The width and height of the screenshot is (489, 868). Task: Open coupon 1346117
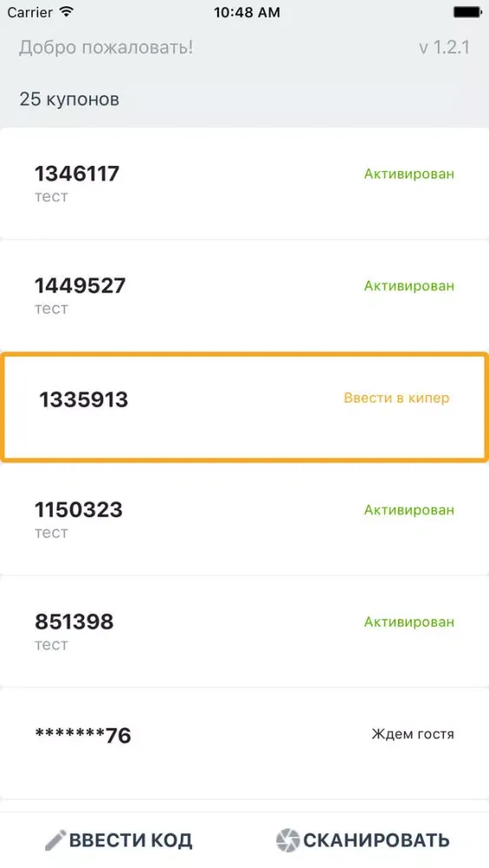[244, 183]
